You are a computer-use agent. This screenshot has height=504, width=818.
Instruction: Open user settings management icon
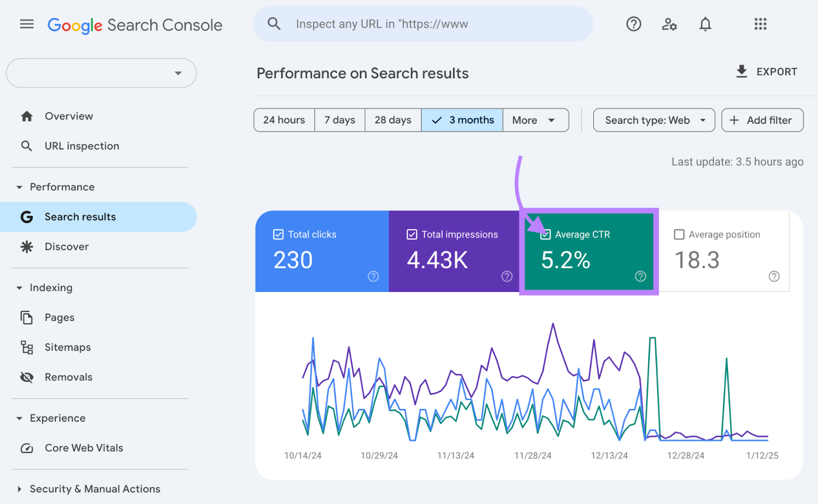(669, 24)
